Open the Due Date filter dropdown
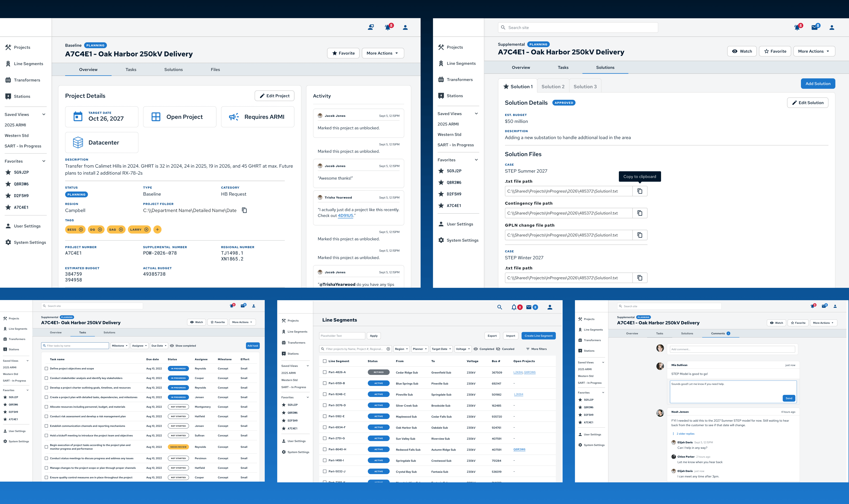This screenshot has width=849, height=504. [159, 346]
